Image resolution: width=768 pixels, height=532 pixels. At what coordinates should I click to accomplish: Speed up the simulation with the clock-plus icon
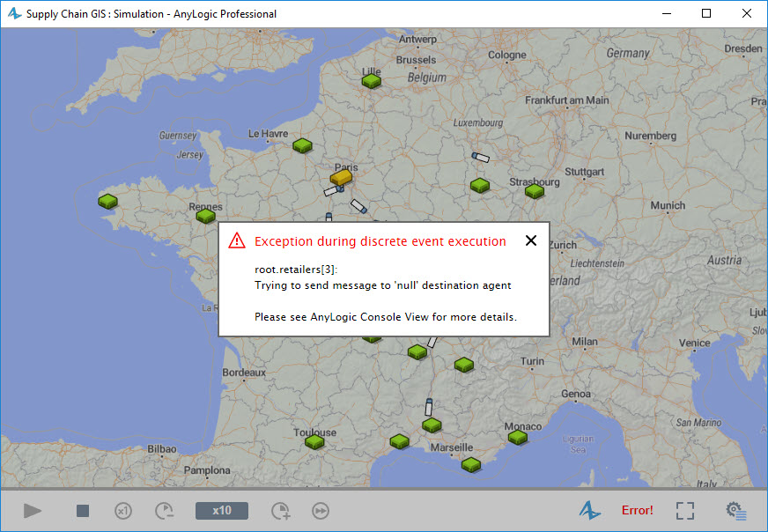coord(281,511)
